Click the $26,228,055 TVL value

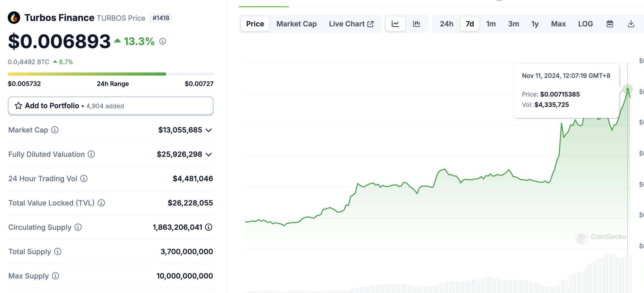[x=190, y=203]
